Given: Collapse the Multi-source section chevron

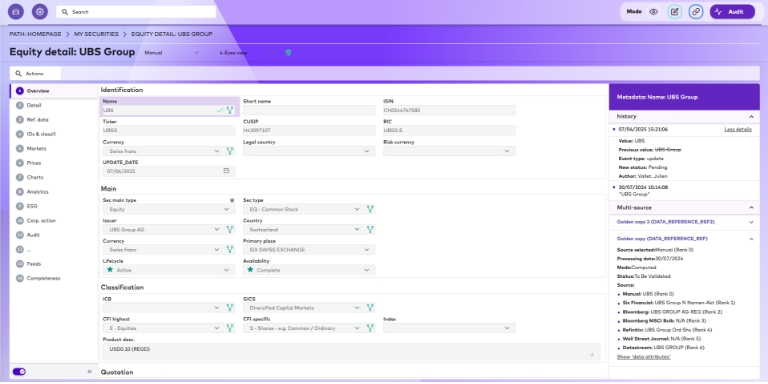Looking at the screenshot, I should point(751,208).
